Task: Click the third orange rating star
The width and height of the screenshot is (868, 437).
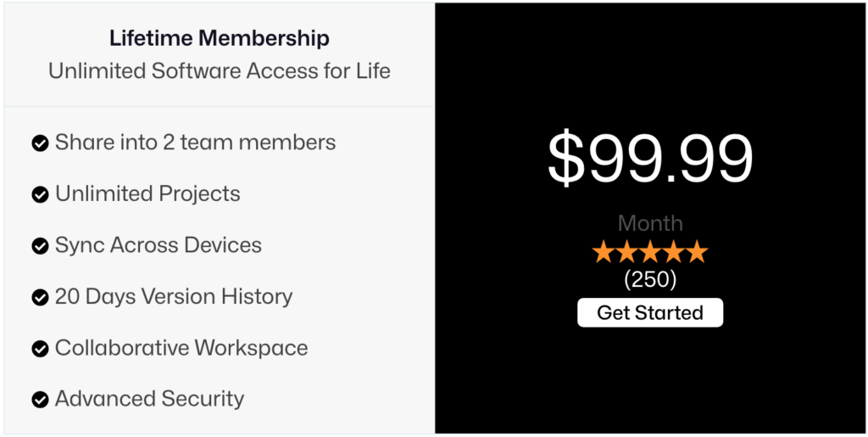Action: coord(650,252)
